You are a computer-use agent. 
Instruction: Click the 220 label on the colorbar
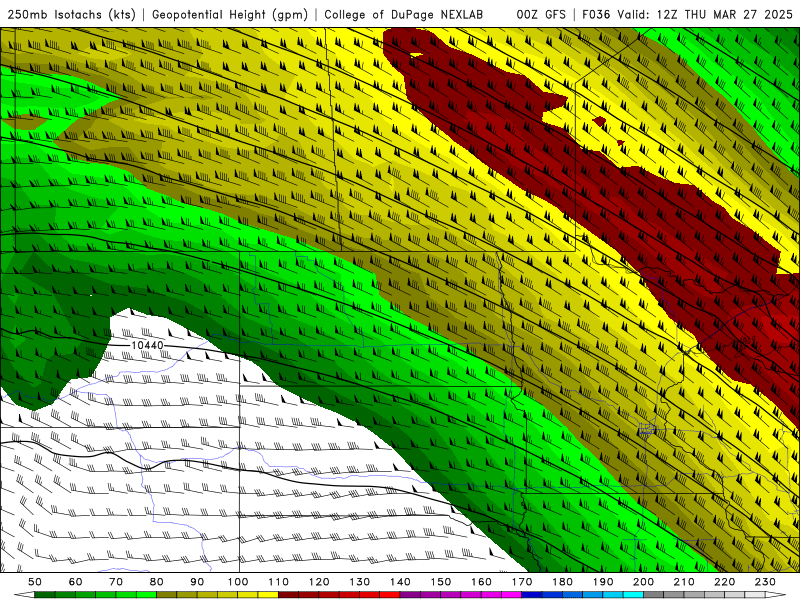[724, 582]
